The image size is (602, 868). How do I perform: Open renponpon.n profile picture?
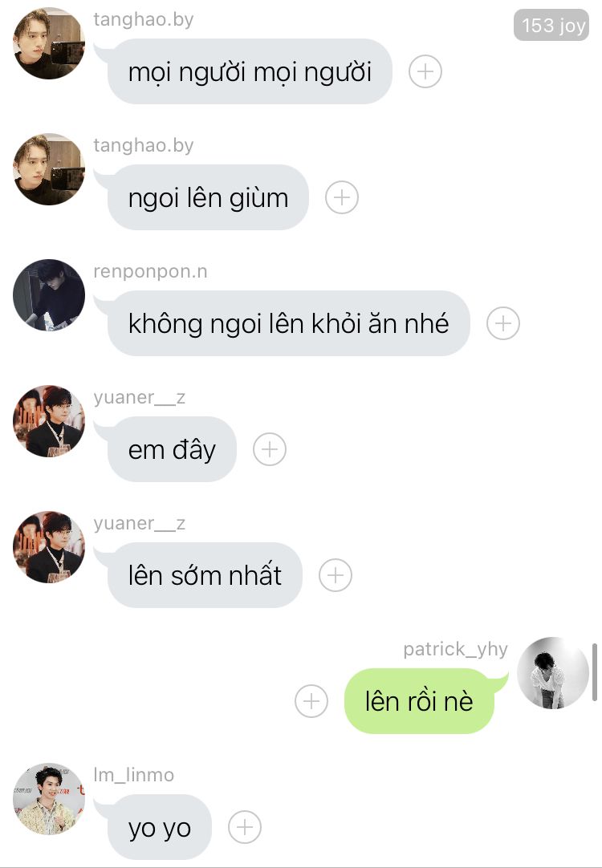click(49, 295)
